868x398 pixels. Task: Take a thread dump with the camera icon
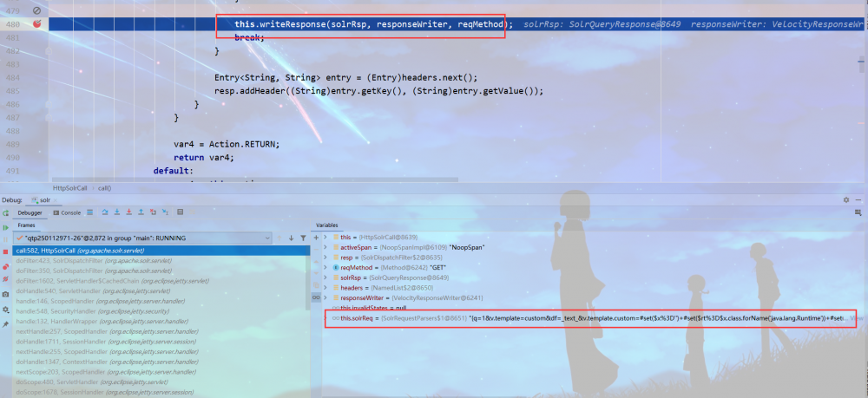(x=5, y=295)
